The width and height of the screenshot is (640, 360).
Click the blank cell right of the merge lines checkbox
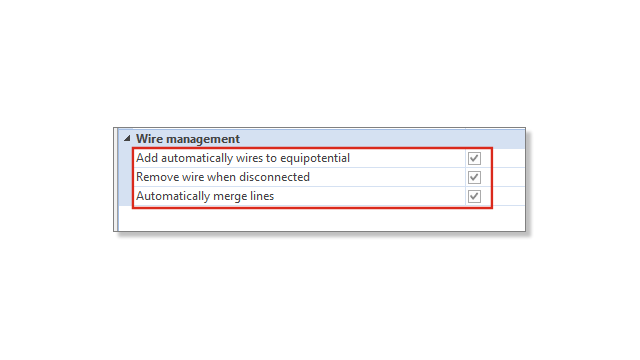[508, 196]
